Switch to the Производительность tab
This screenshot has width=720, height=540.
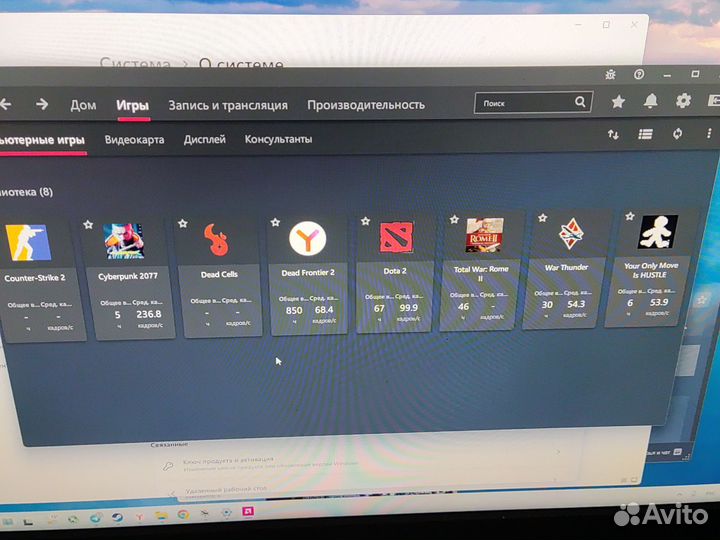pyautogui.click(x=365, y=105)
